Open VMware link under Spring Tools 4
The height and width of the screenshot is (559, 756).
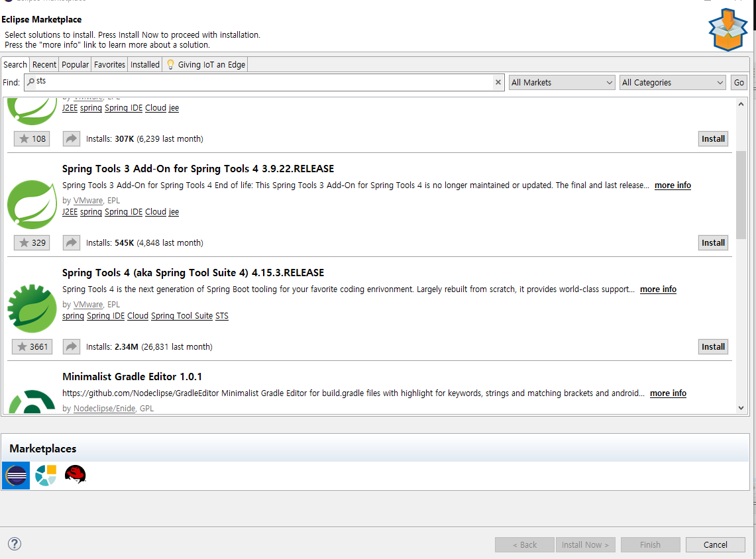87,305
